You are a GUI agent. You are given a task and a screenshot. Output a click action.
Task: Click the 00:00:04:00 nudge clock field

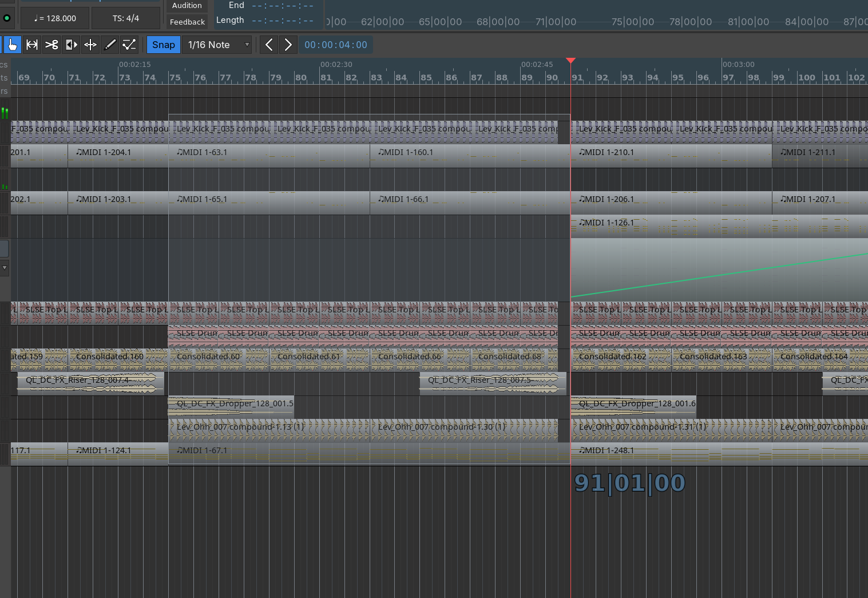(336, 45)
